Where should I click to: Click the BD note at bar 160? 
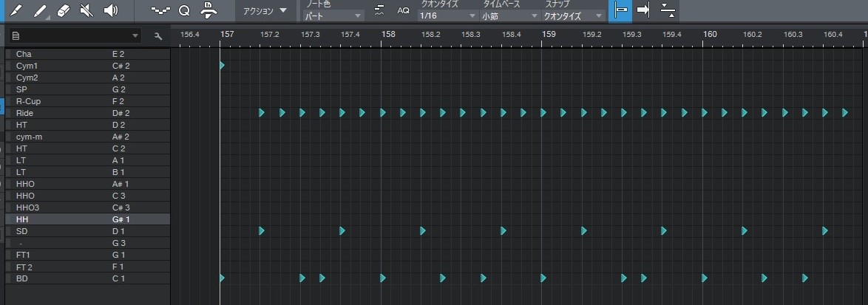(x=704, y=278)
